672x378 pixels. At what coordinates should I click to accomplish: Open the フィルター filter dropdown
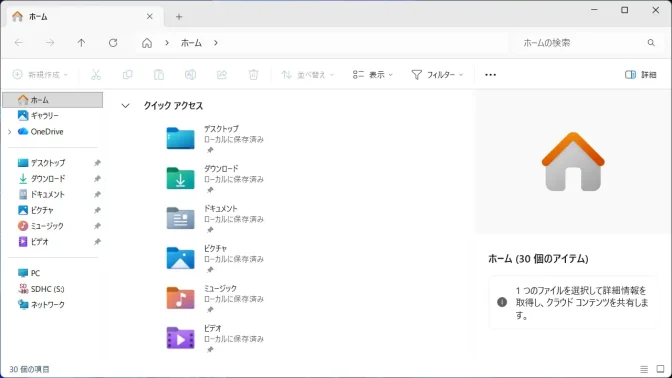pyautogui.click(x=437, y=75)
